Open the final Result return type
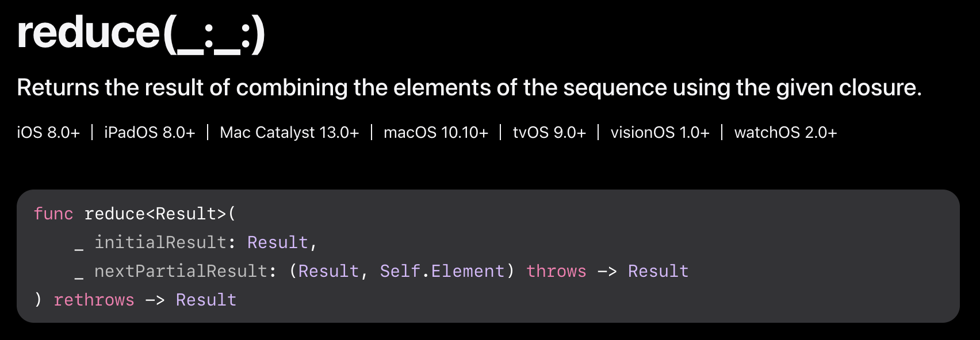980x340 pixels. (206, 300)
